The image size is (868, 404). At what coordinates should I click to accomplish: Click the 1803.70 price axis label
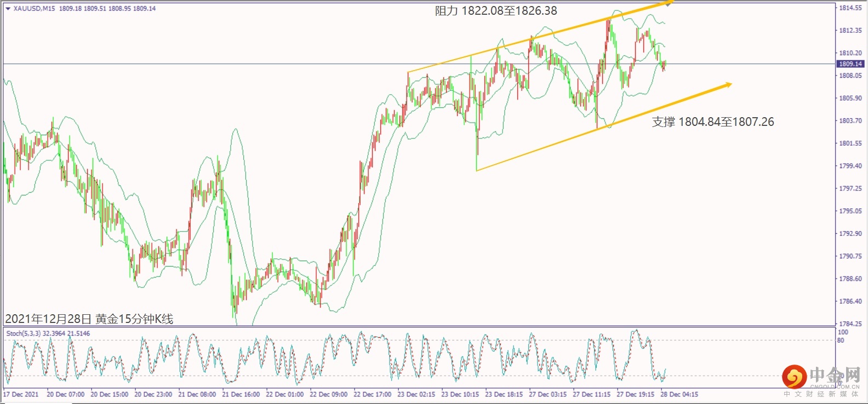coord(850,121)
